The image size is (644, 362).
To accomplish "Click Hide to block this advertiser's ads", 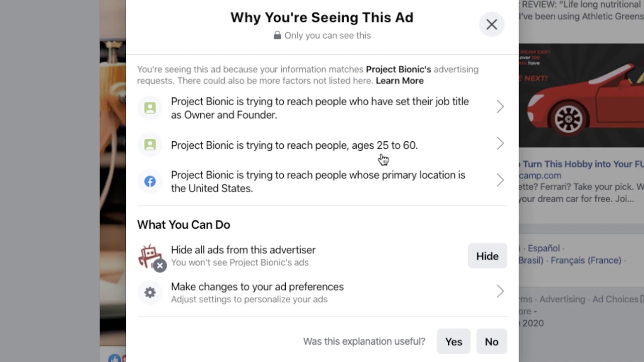I will coord(487,256).
